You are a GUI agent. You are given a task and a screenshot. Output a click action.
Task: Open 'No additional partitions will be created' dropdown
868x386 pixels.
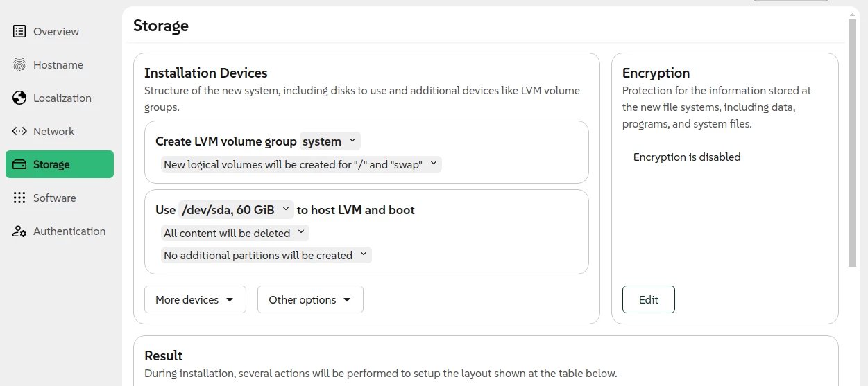(266, 255)
